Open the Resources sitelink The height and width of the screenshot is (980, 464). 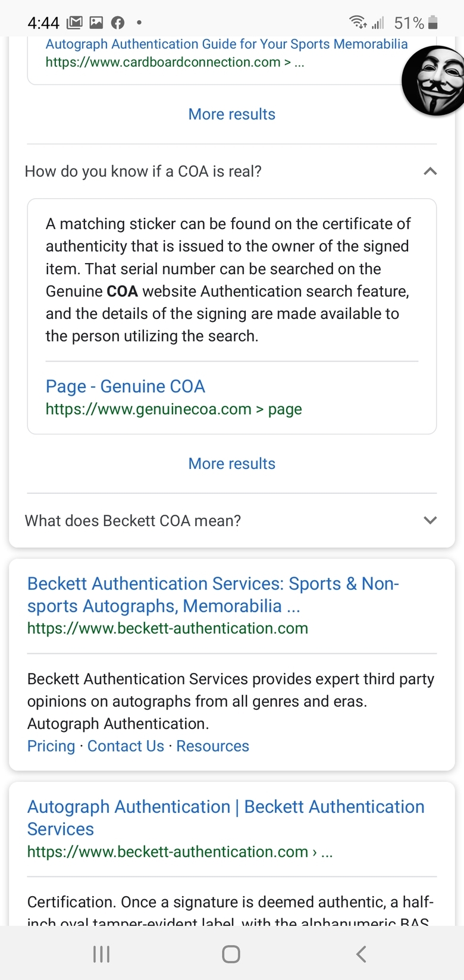[212, 746]
